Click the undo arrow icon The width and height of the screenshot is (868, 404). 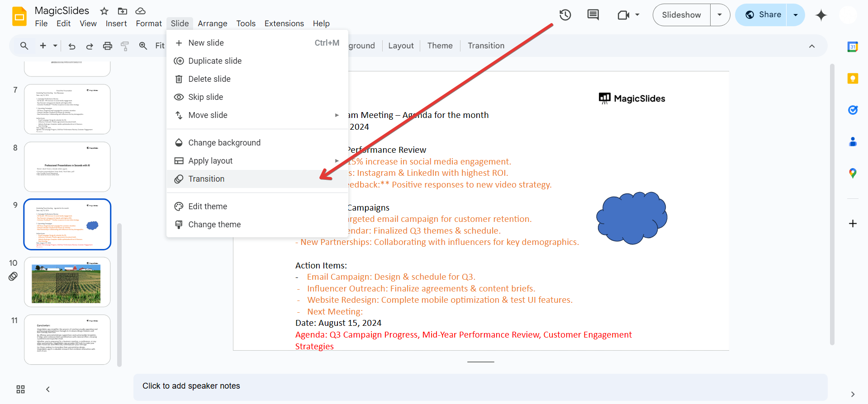72,46
